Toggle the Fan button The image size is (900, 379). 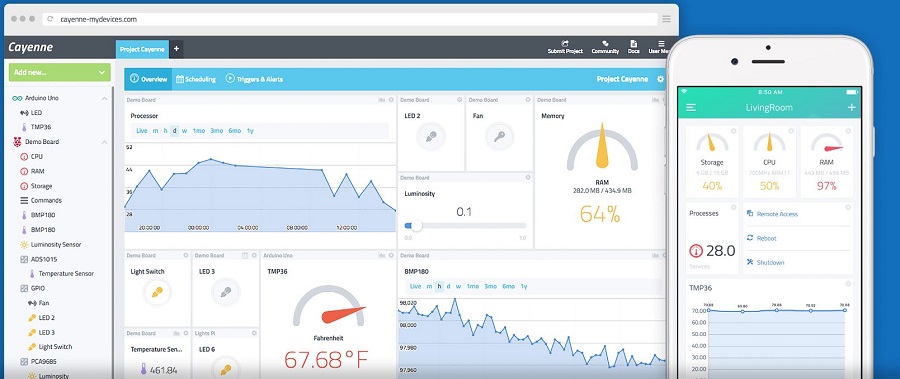click(x=499, y=137)
